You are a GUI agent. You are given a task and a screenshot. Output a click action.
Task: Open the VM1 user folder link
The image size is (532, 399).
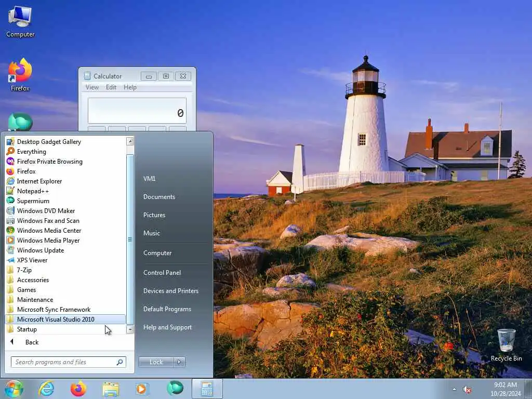coord(149,179)
